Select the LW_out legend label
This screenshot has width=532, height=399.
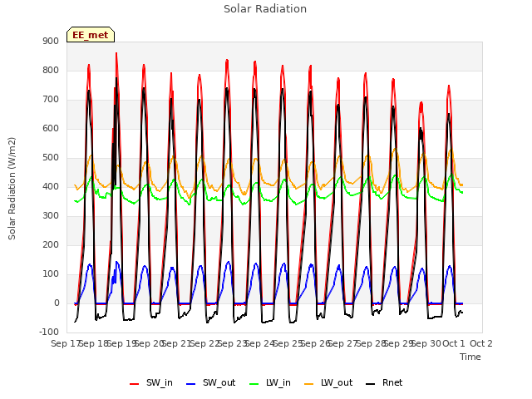pyautogui.click(x=337, y=382)
